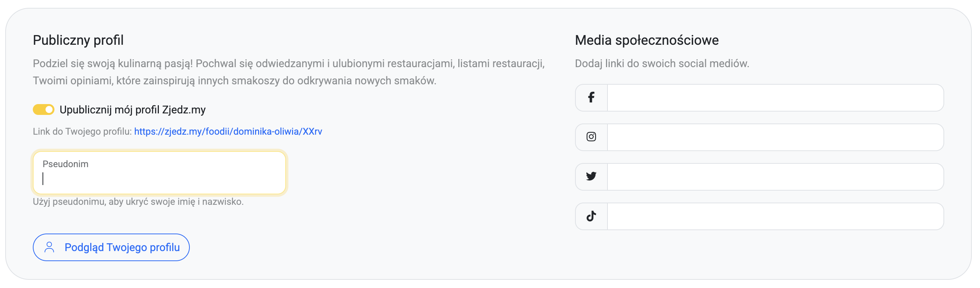Click the TikTok icon
Image resolution: width=980 pixels, height=288 pixels.
tap(591, 216)
